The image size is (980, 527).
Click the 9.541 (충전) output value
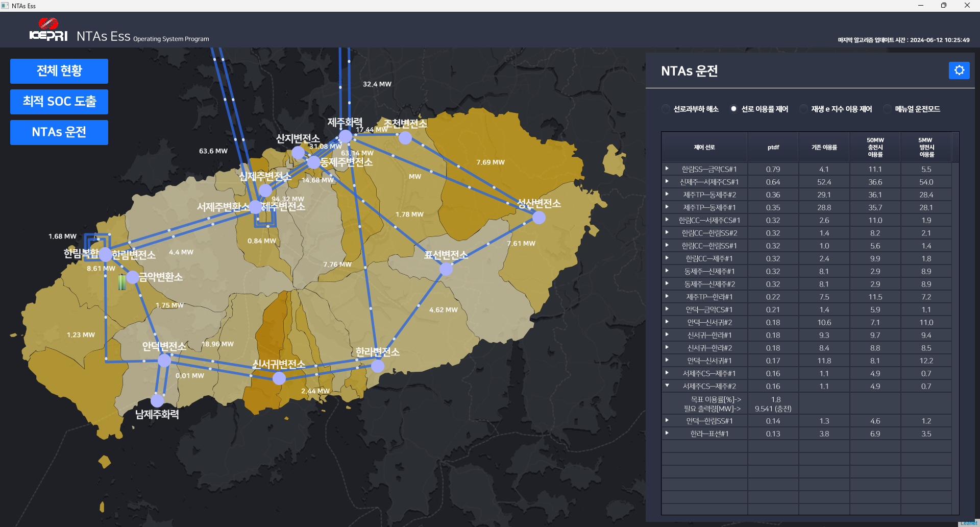(x=773, y=409)
